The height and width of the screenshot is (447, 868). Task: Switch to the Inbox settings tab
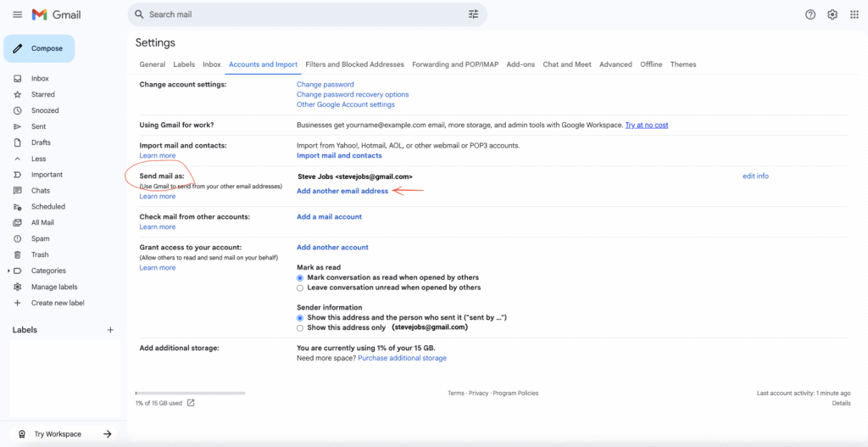pyautogui.click(x=211, y=64)
